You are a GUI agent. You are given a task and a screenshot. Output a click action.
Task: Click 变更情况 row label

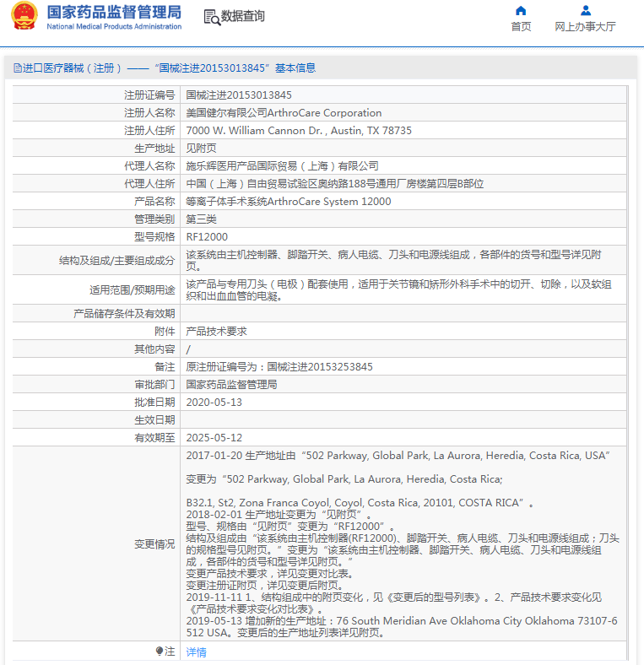(154, 544)
